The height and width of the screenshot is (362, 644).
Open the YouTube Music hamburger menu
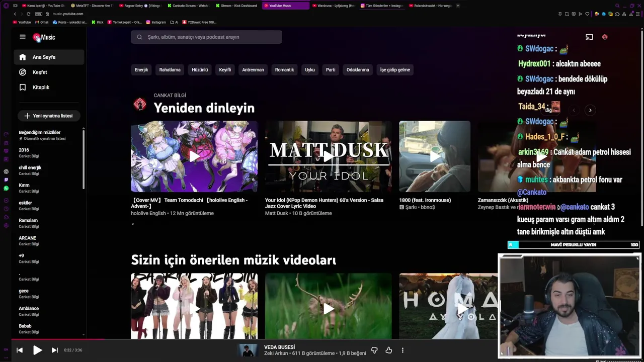tap(22, 37)
